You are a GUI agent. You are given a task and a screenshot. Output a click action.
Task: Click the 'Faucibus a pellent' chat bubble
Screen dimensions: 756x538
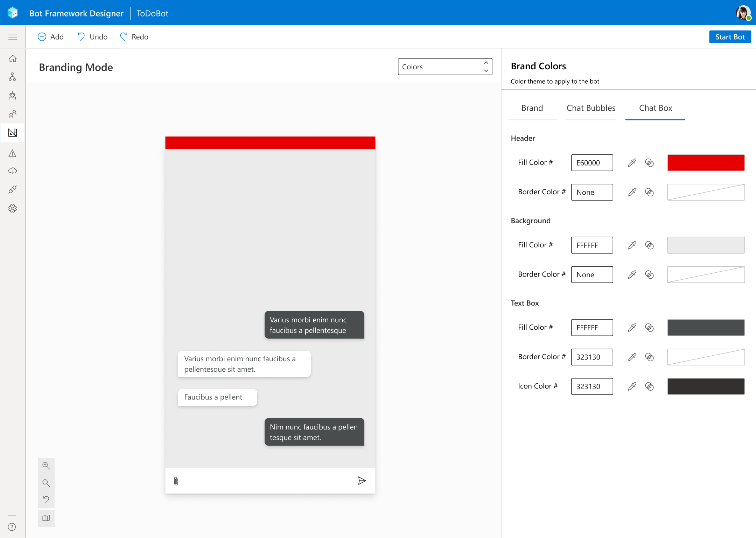217,397
